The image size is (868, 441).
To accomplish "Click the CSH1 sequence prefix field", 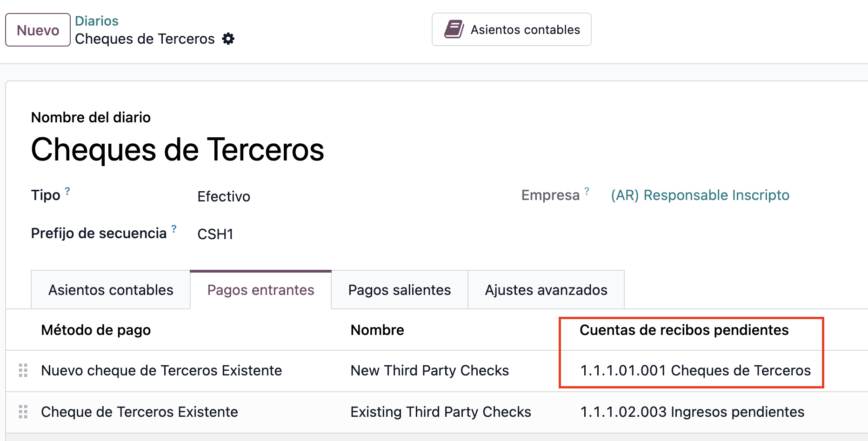I will (x=215, y=234).
